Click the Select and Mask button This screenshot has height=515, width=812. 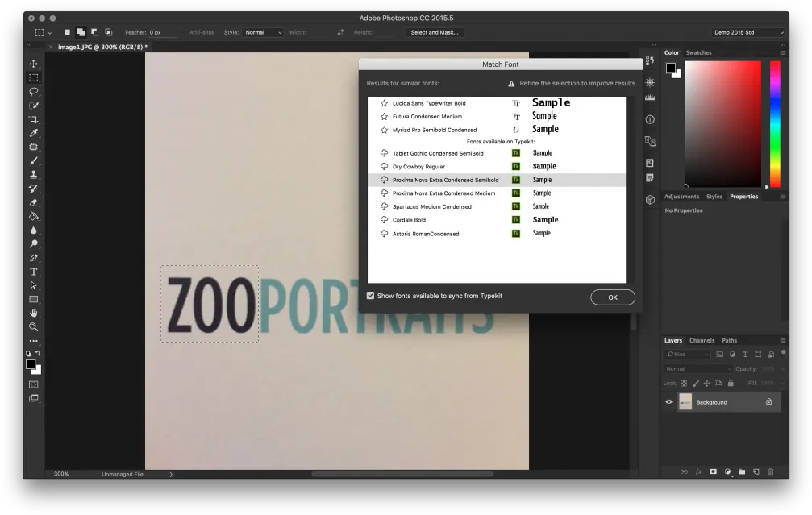coord(435,32)
